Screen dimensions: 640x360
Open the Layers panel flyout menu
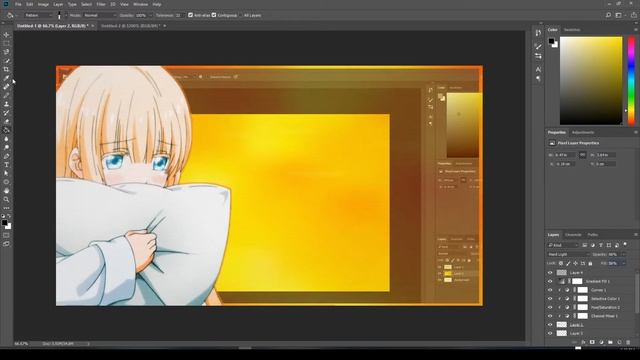coord(636,235)
